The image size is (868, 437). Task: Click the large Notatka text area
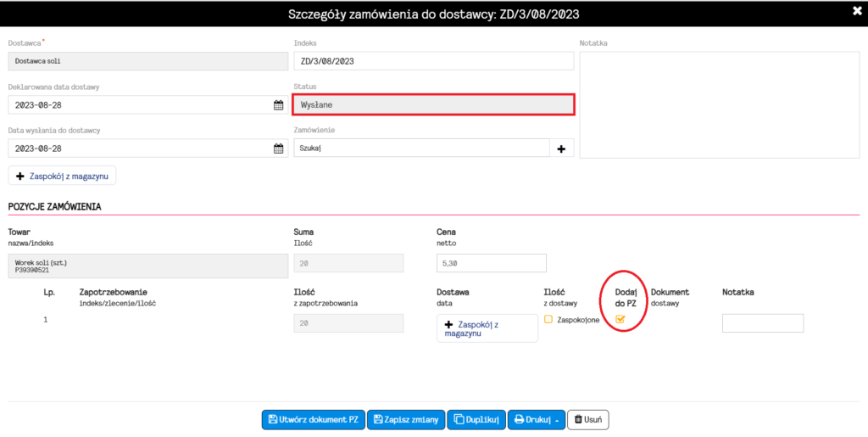click(720, 105)
